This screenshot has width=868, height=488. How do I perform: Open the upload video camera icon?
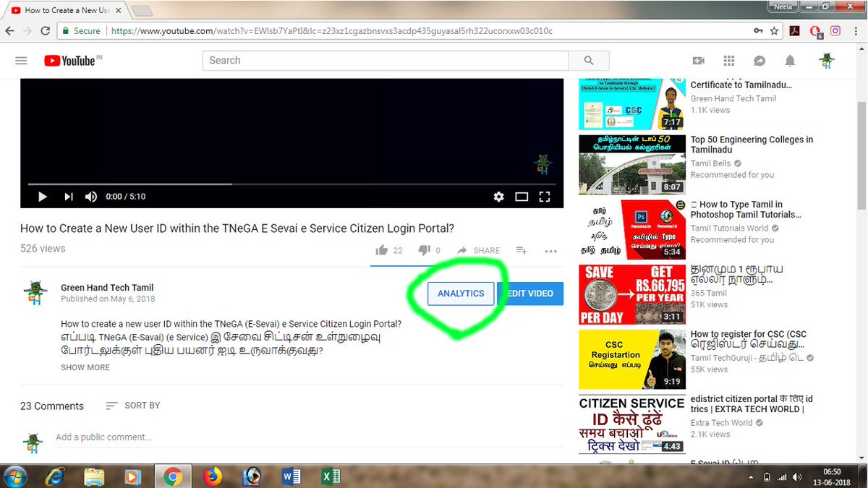point(698,61)
